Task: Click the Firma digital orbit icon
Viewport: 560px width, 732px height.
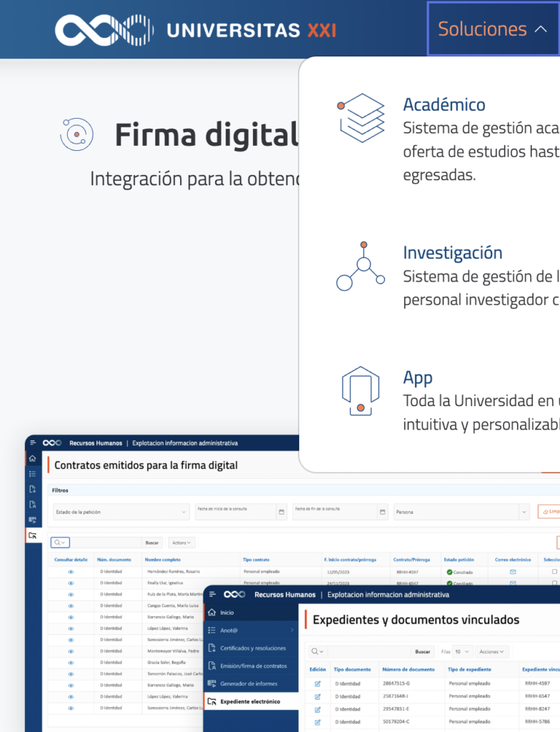Action: pyautogui.click(x=76, y=134)
